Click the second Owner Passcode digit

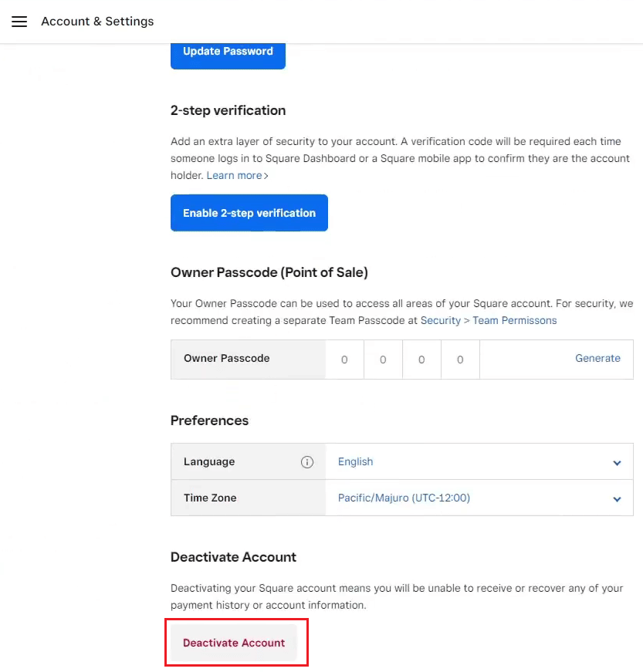383,360
